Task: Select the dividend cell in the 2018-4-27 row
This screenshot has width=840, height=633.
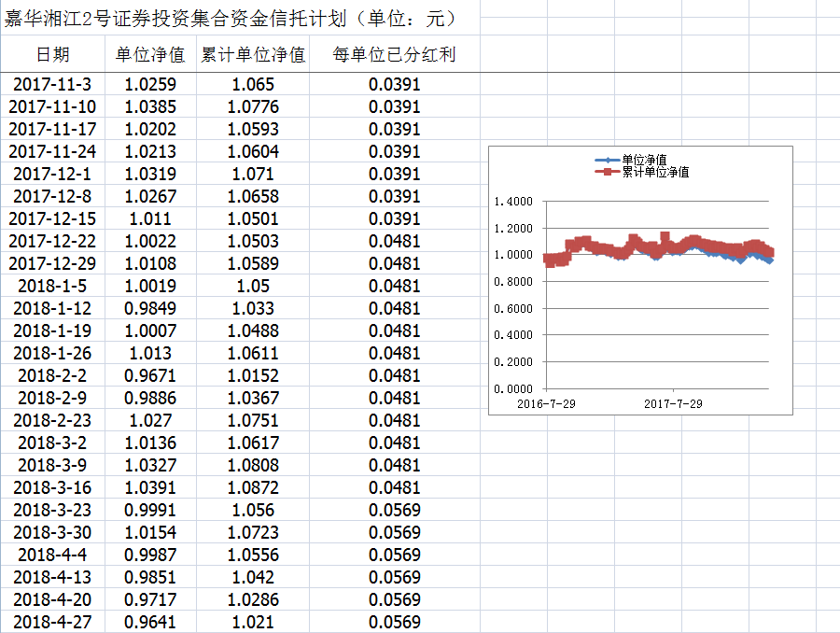Action: click(394, 622)
